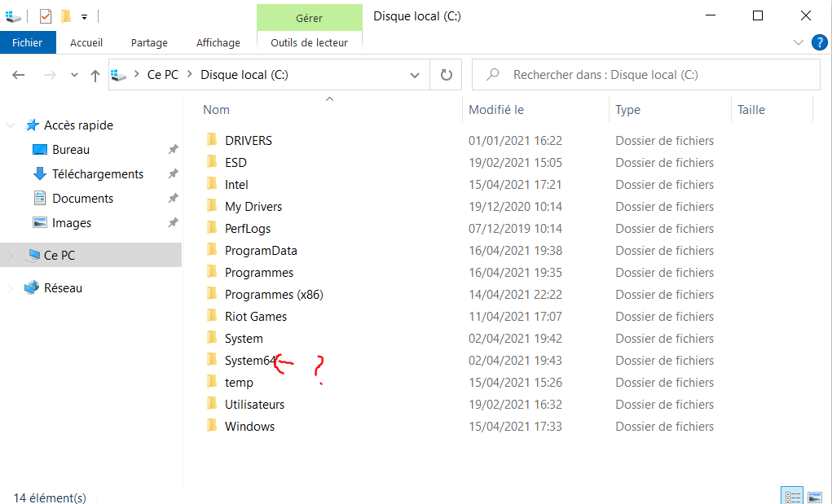
Task: Sort files by the Modifié le column
Action: pos(496,110)
